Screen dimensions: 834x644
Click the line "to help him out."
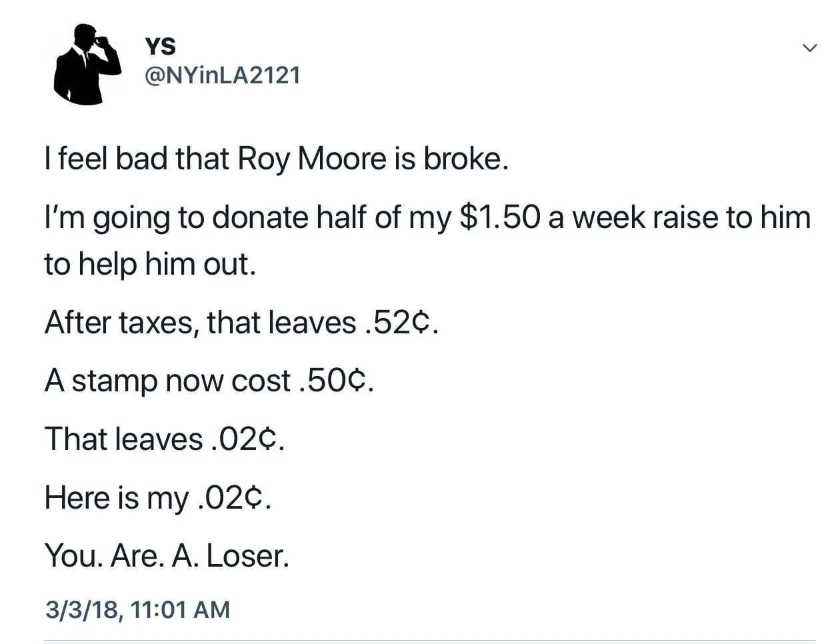point(150,264)
